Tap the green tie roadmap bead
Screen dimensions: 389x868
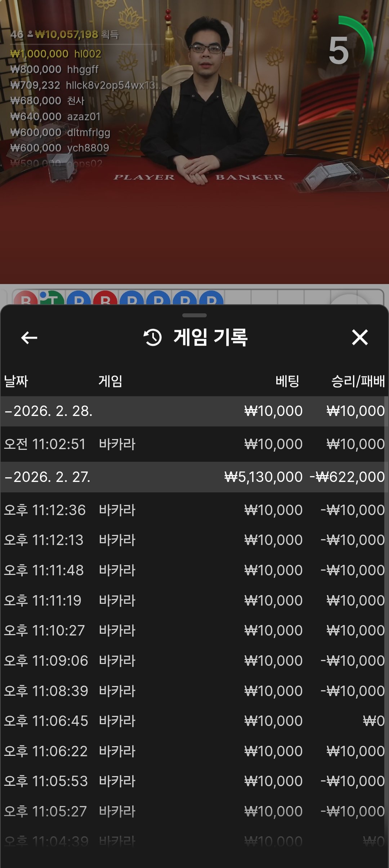tap(52, 298)
